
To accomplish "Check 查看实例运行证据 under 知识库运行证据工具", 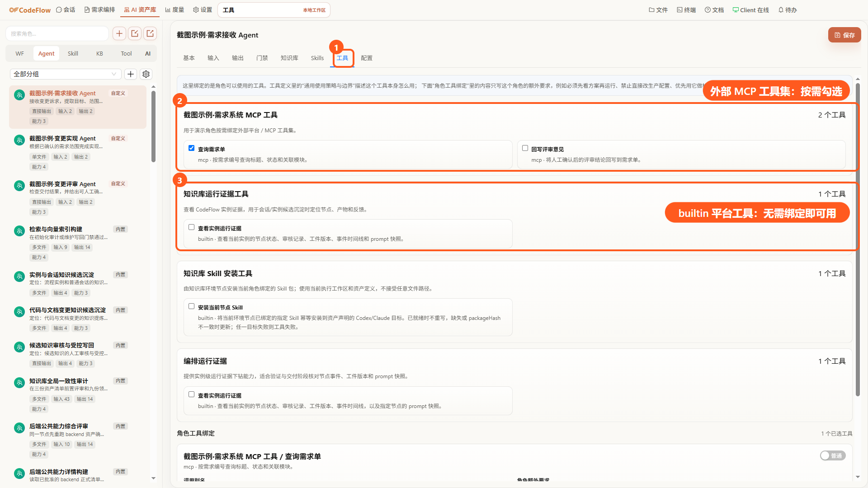I will [192, 227].
